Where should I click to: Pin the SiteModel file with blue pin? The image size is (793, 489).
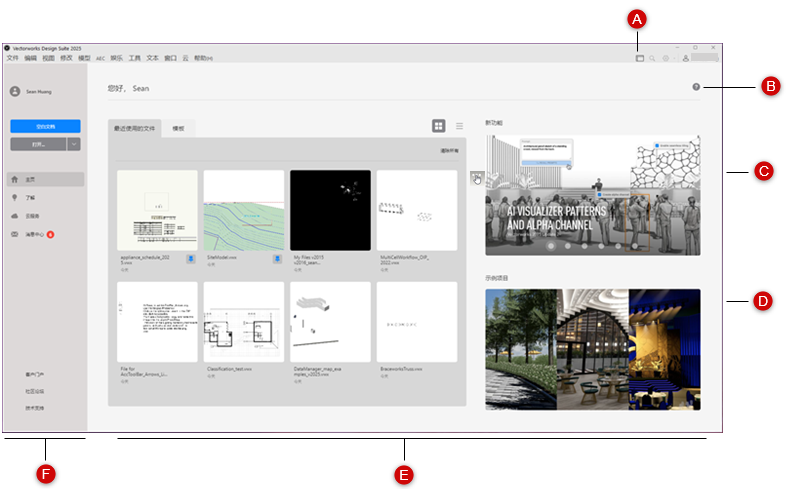point(277,259)
